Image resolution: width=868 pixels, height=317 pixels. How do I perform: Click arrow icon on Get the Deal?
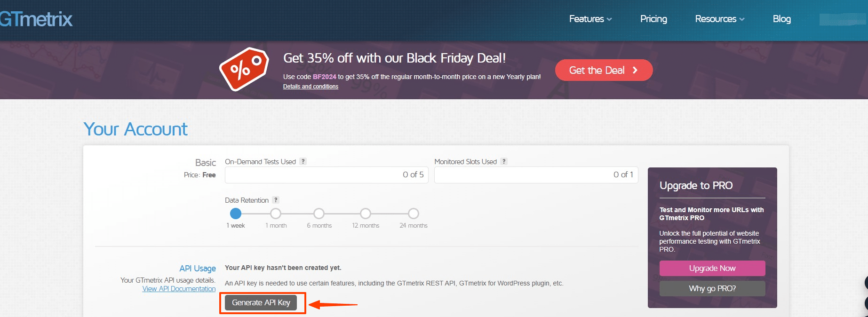(x=635, y=70)
